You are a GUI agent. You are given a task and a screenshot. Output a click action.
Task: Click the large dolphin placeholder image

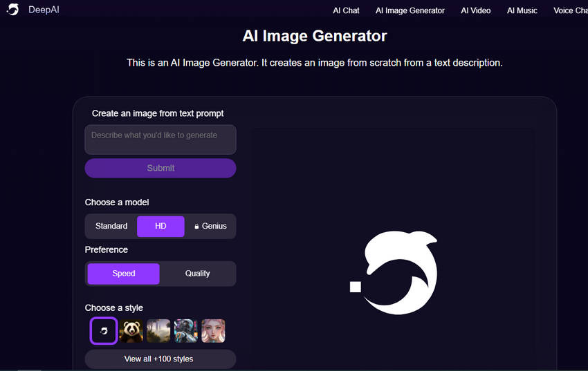click(x=393, y=272)
